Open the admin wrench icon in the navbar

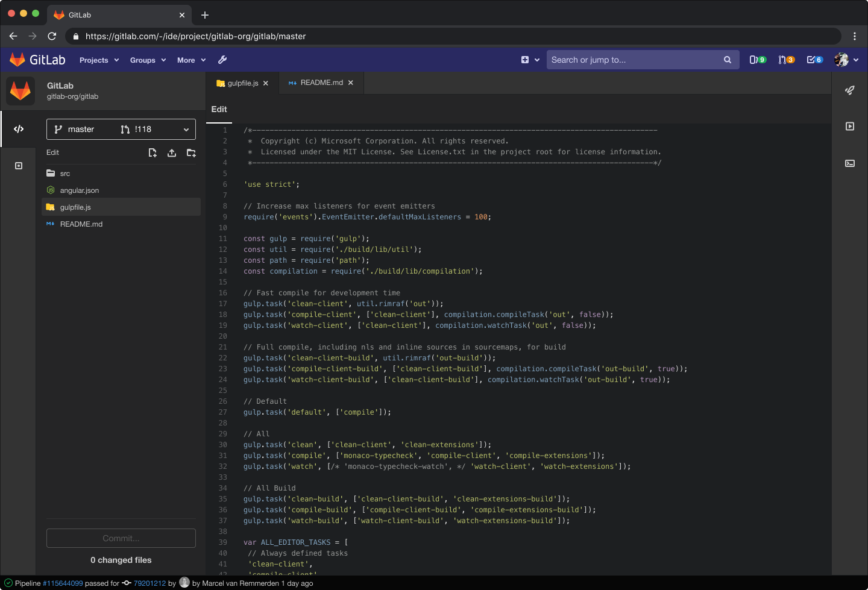pyautogui.click(x=222, y=60)
